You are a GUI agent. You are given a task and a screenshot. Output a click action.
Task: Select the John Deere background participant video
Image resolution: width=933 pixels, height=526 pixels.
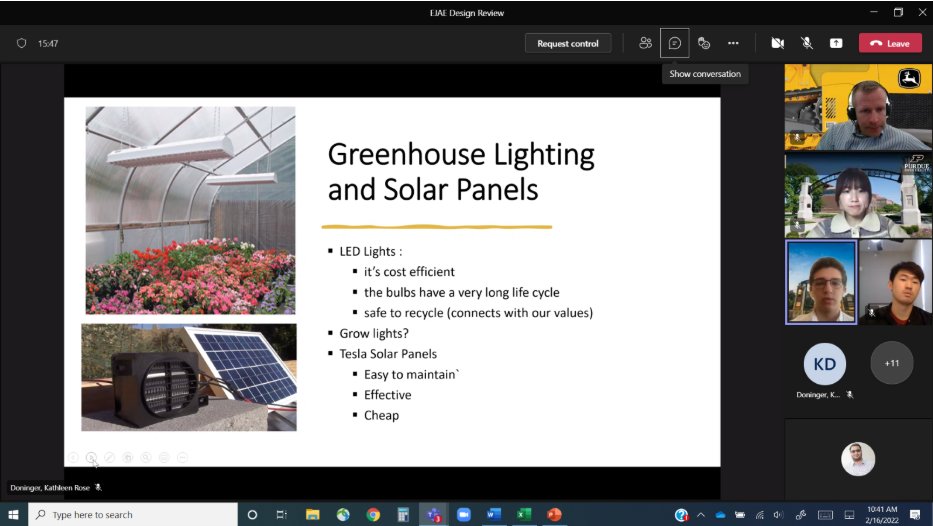[x=858, y=107]
